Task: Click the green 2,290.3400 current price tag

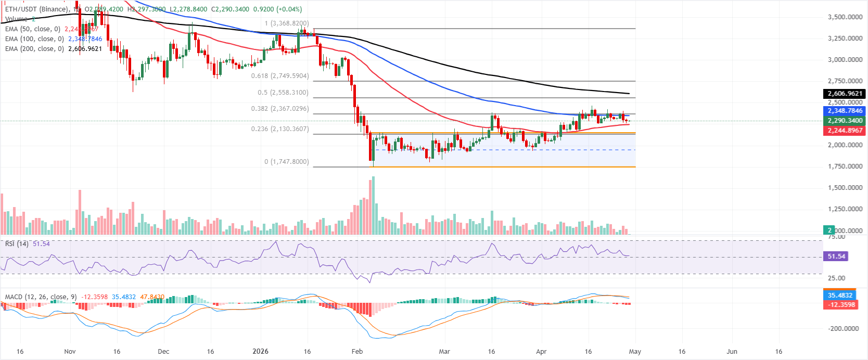Action: pyautogui.click(x=845, y=121)
